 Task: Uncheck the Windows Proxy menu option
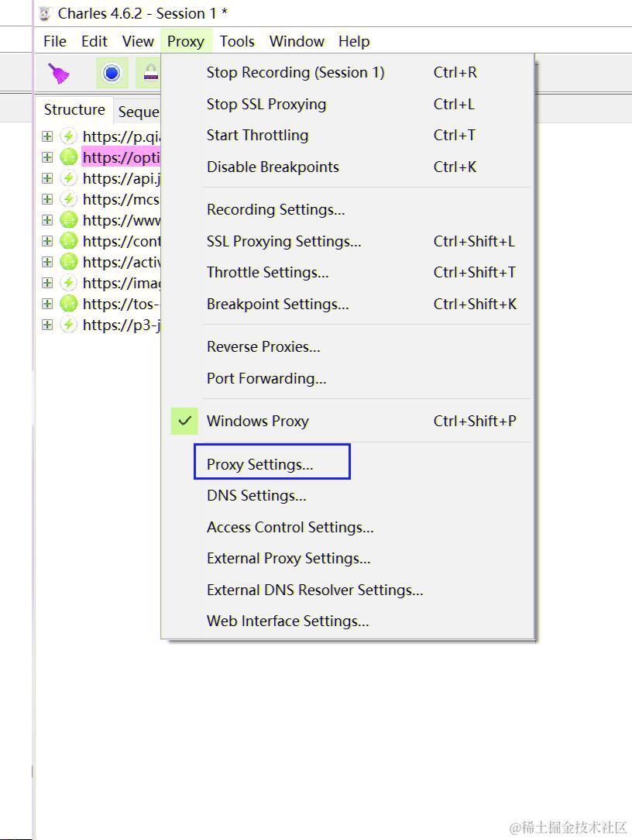pos(348,421)
